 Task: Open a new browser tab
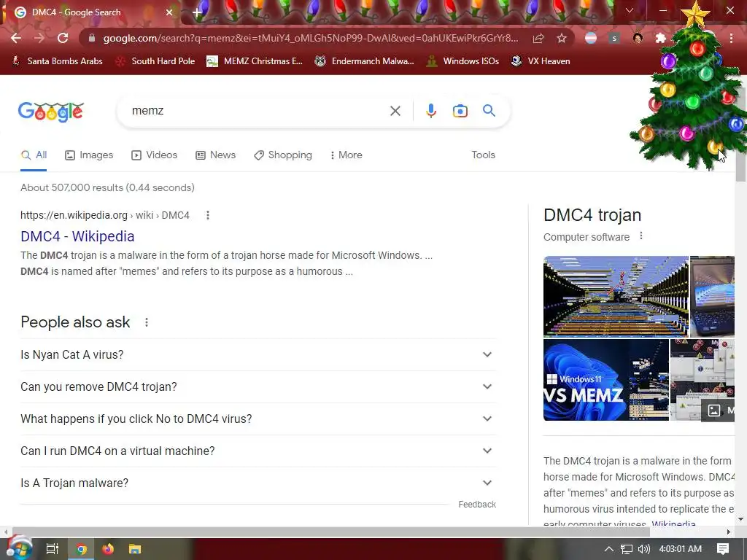point(197,12)
